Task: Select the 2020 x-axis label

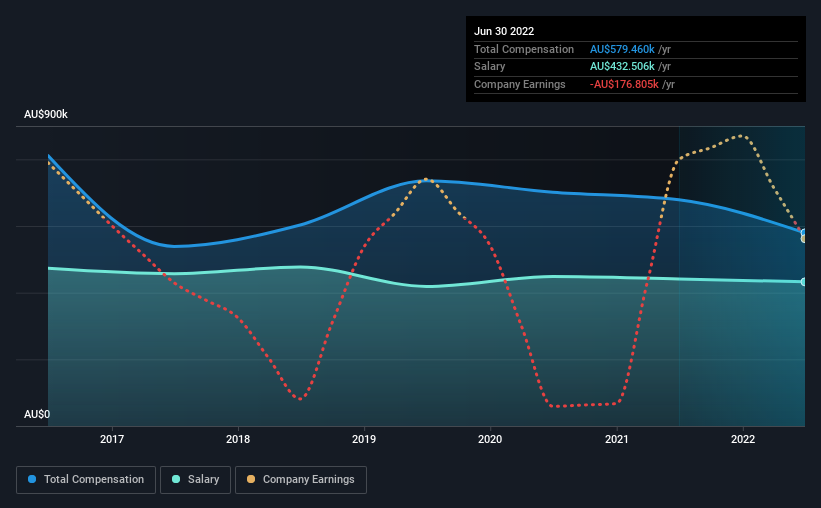Action: point(490,439)
